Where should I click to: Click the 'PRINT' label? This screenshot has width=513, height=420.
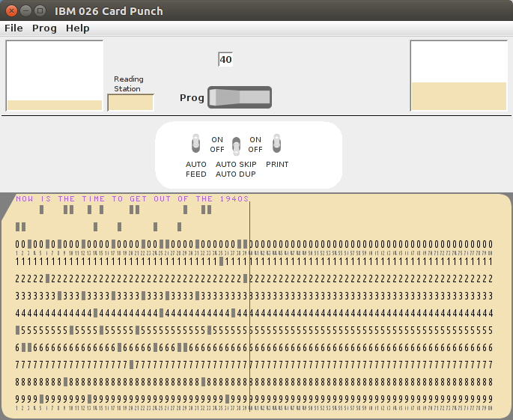click(x=277, y=164)
